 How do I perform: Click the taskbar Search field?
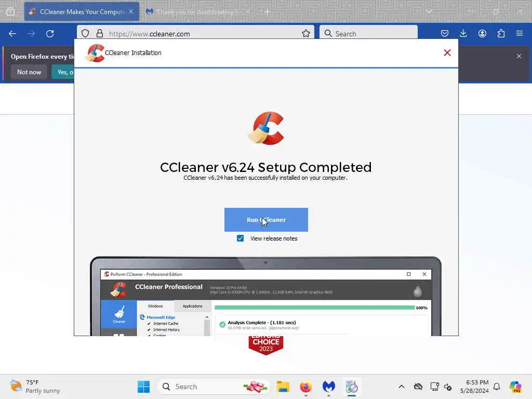214,387
